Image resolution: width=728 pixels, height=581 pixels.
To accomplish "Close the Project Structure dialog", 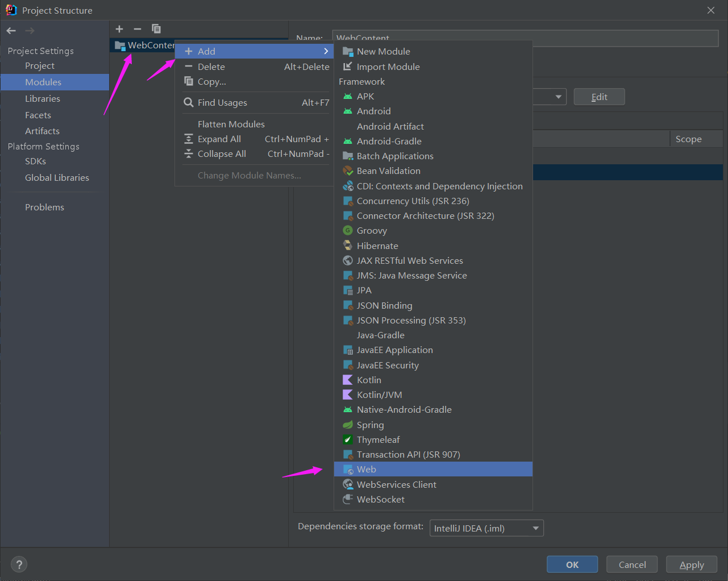I will tap(711, 10).
